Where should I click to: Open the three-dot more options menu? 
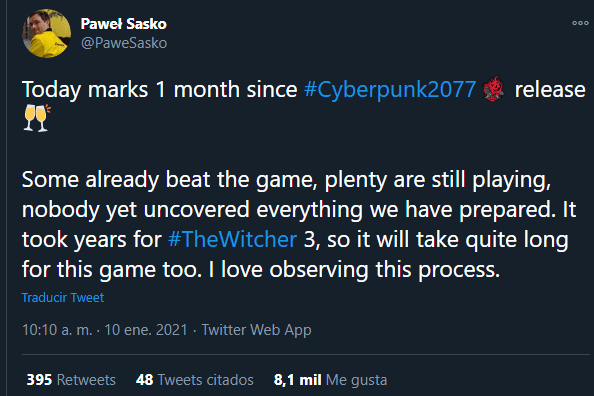(580, 23)
